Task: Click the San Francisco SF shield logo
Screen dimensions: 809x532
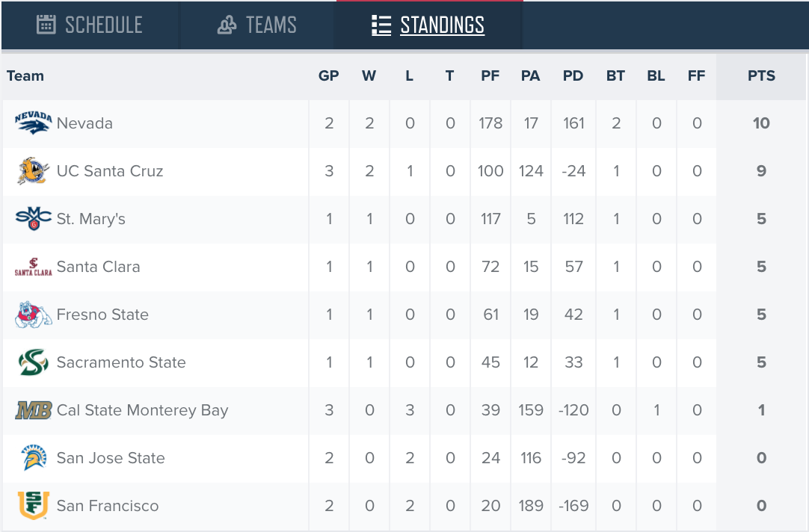Action: (x=34, y=506)
